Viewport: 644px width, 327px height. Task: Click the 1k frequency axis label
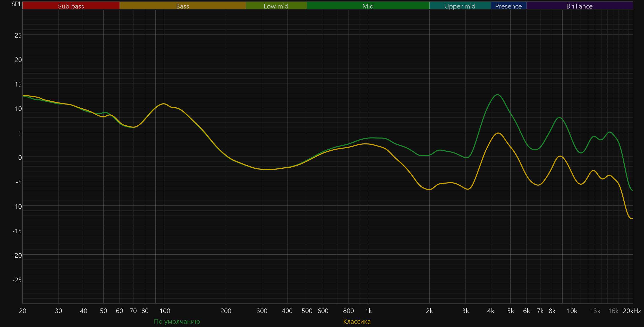368,311
